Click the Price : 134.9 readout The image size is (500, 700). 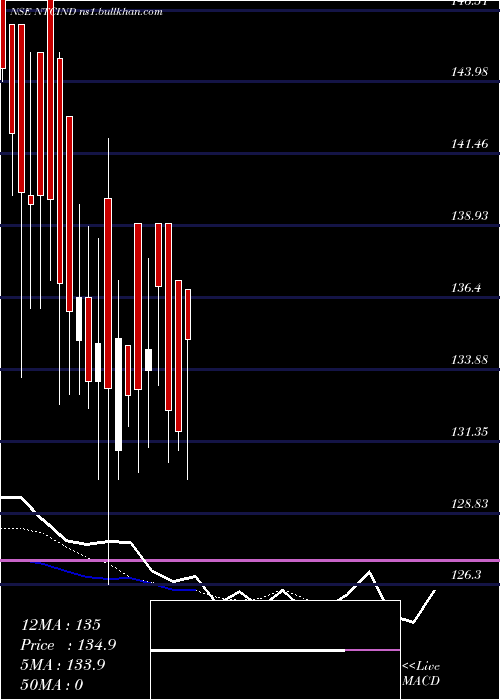pyautogui.click(x=69, y=645)
